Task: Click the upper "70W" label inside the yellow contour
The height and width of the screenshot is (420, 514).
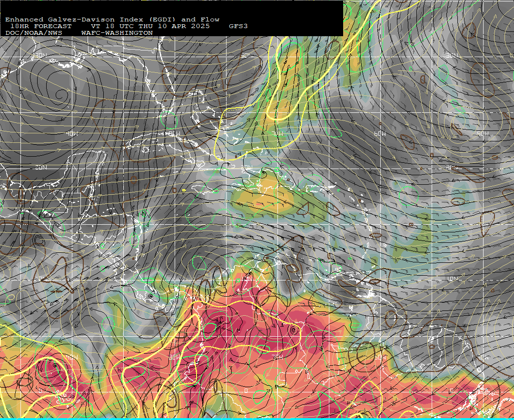Action: coord(277,133)
